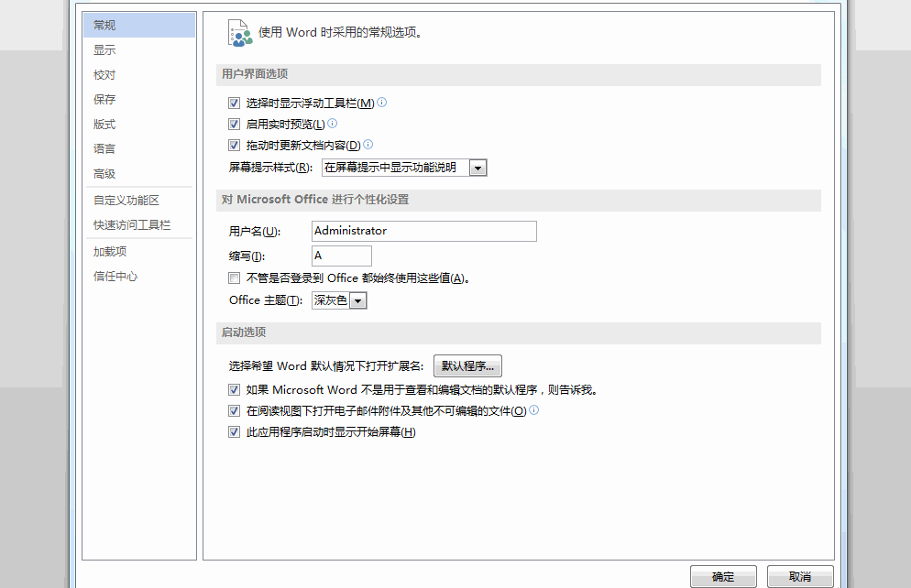
Task: Click info icon beside 选择时显示浮动工具栏
Action: (x=381, y=103)
